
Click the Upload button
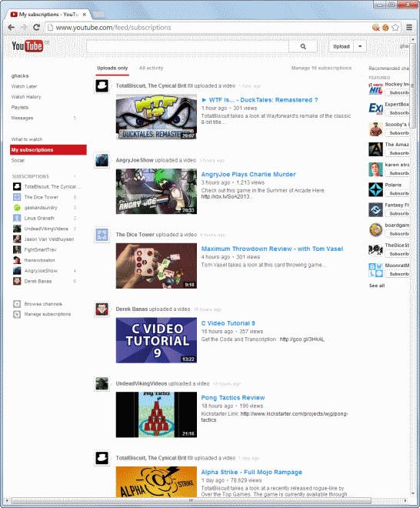342,46
